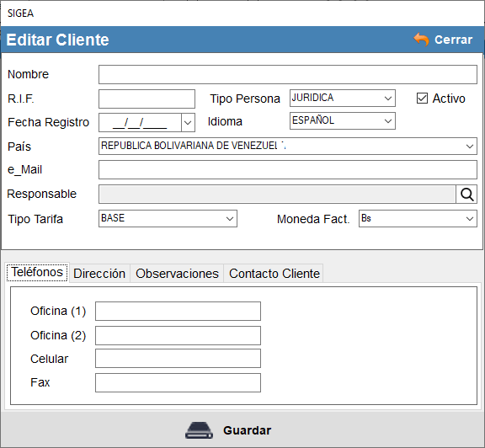The width and height of the screenshot is (485, 448).
Task: Select the Teléfonos tab
Action: click(x=37, y=272)
